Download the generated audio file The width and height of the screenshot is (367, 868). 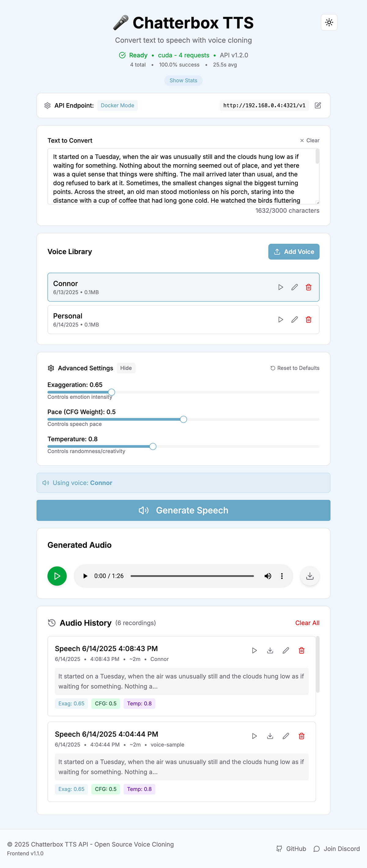click(x=310, y=576)
